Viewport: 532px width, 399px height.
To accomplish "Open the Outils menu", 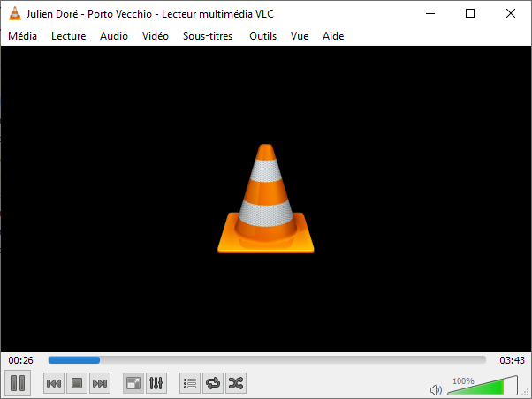I will [x=263, y=36].
